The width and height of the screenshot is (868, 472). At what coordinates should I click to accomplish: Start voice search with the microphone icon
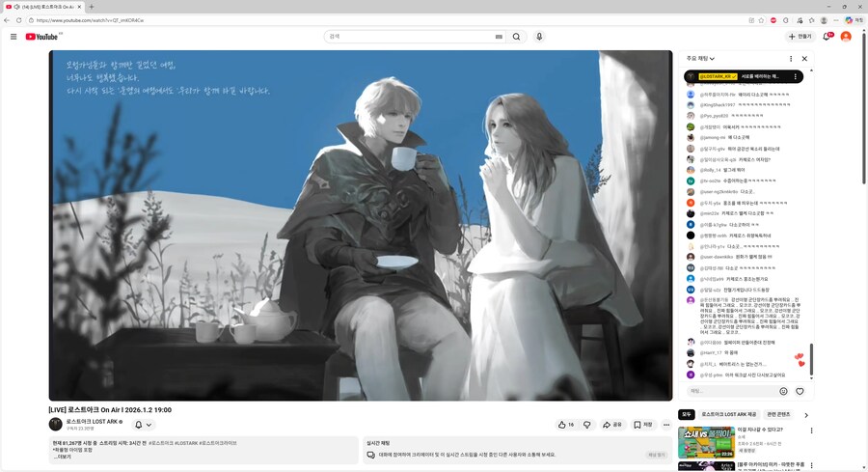(539, 37)
